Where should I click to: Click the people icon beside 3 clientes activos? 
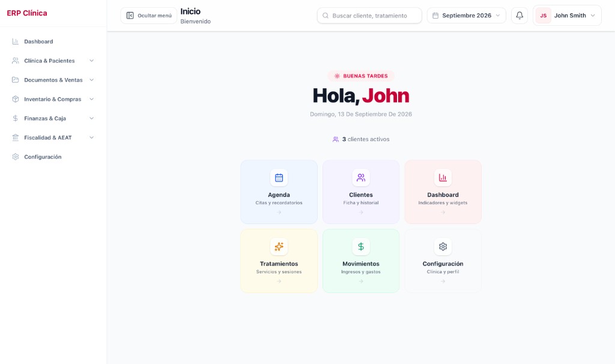click(336, 139)
